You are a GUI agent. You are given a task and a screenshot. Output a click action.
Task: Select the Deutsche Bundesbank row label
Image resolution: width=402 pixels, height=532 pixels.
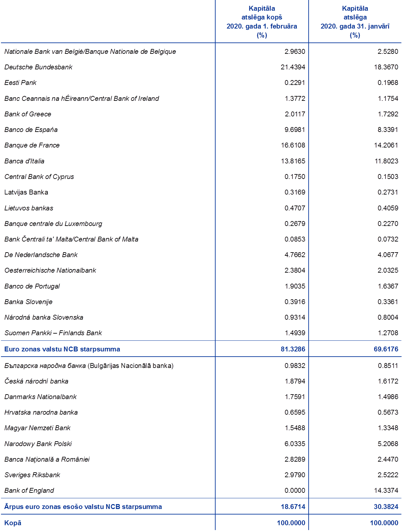[x=38, y=67]
